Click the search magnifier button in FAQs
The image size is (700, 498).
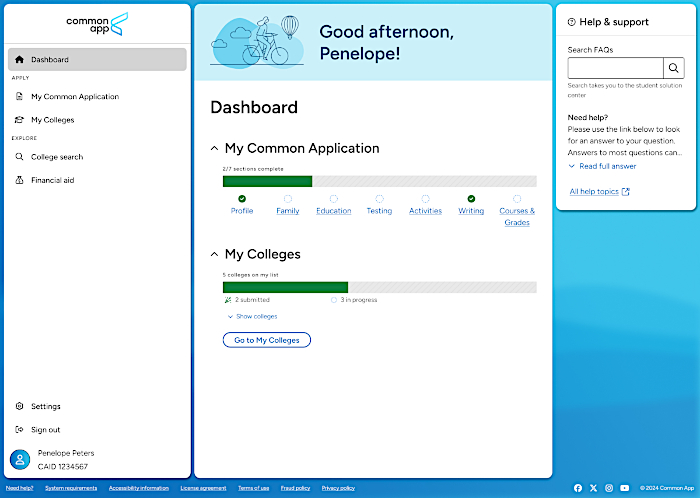pos(675,68)
